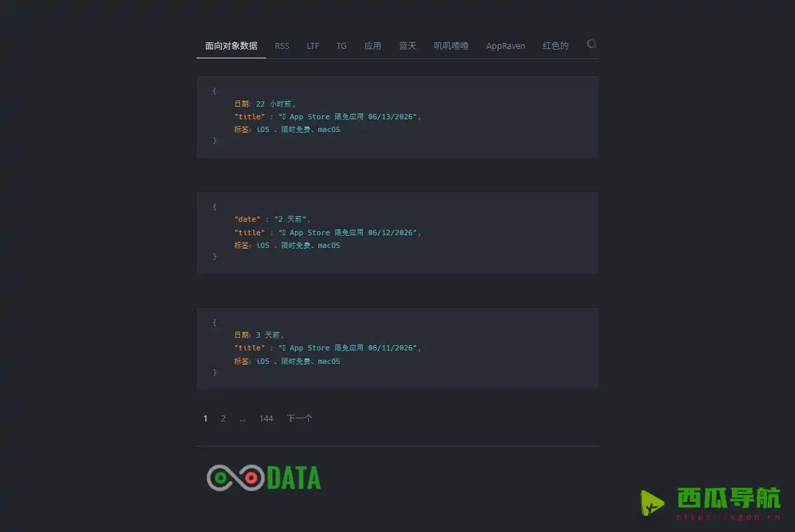Jump to last page 144
795x532 pixels.
(x=266, y=419)
